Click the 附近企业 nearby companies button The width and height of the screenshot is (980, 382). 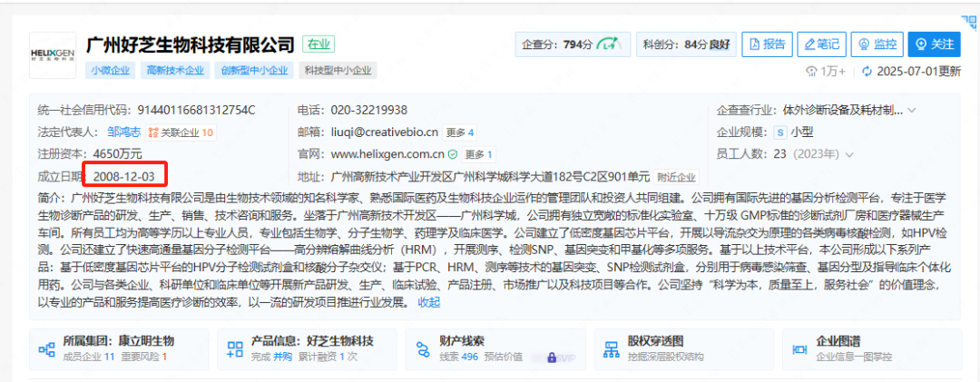click(x=676, y=176)
